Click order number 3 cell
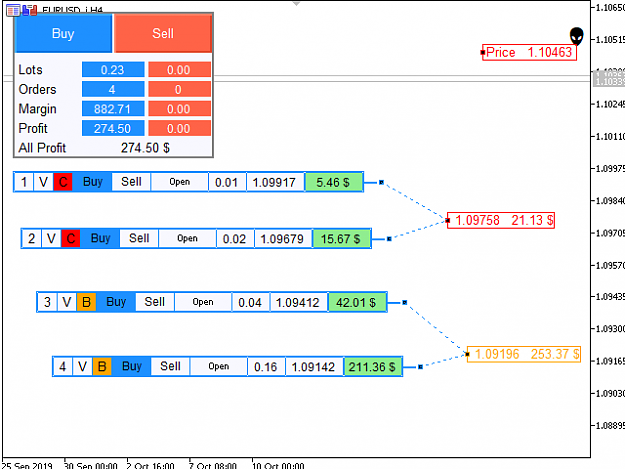This screenshot has width=625, height=469. pyautogui.click(x=47, y=302)
